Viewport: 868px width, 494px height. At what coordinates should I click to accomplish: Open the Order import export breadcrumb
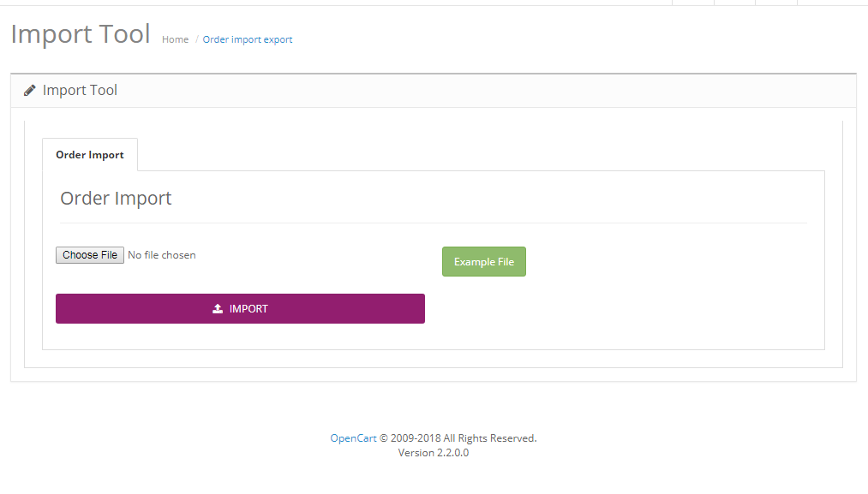pos(248,39)
